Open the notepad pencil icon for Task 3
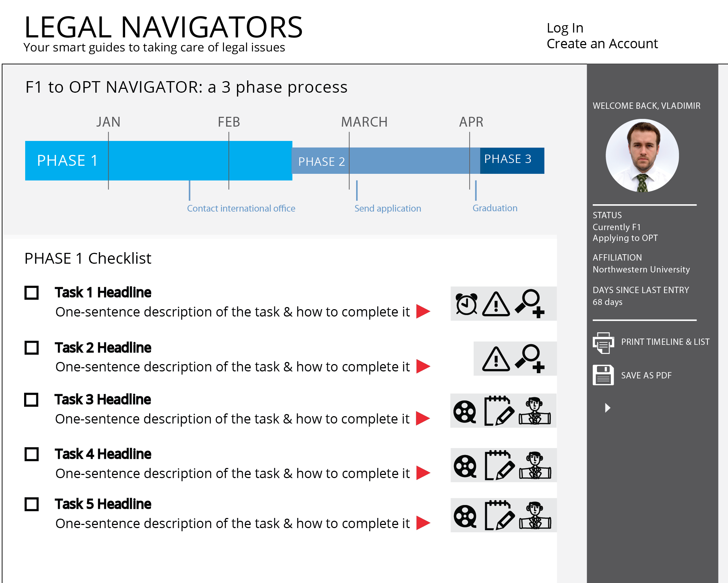Image resolution: width=728 pixels, height=583 pixels. click(499, 411)
